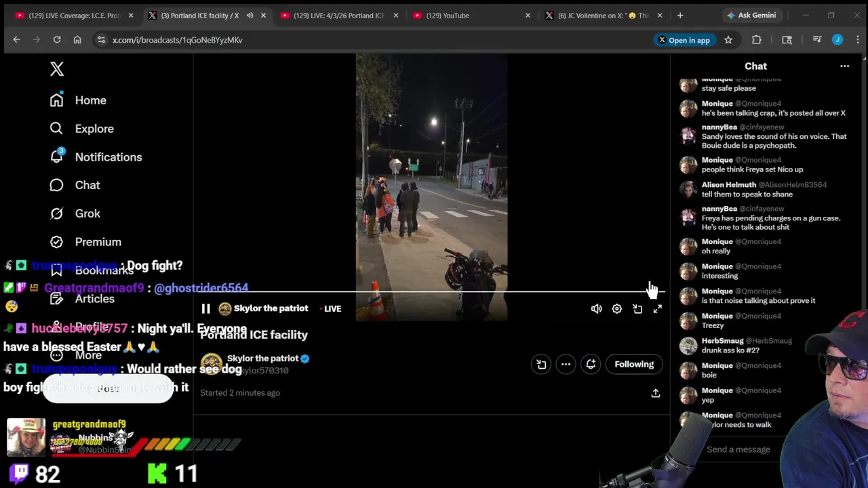Click the Send a message field
Screen dimensions: 868x488
tap(739, 449)
